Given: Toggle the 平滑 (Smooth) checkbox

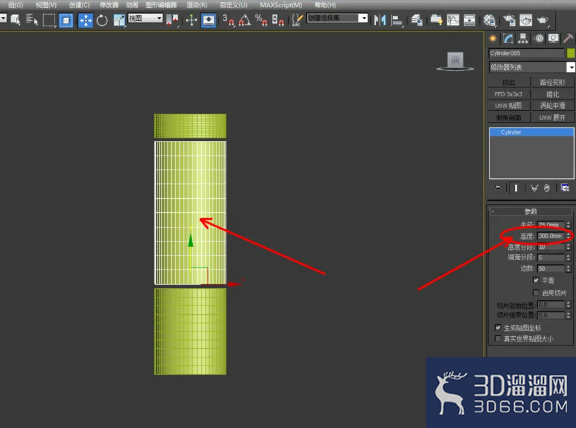Looking at the screenshot, I should pyautogui.click(x=536, y=280).
